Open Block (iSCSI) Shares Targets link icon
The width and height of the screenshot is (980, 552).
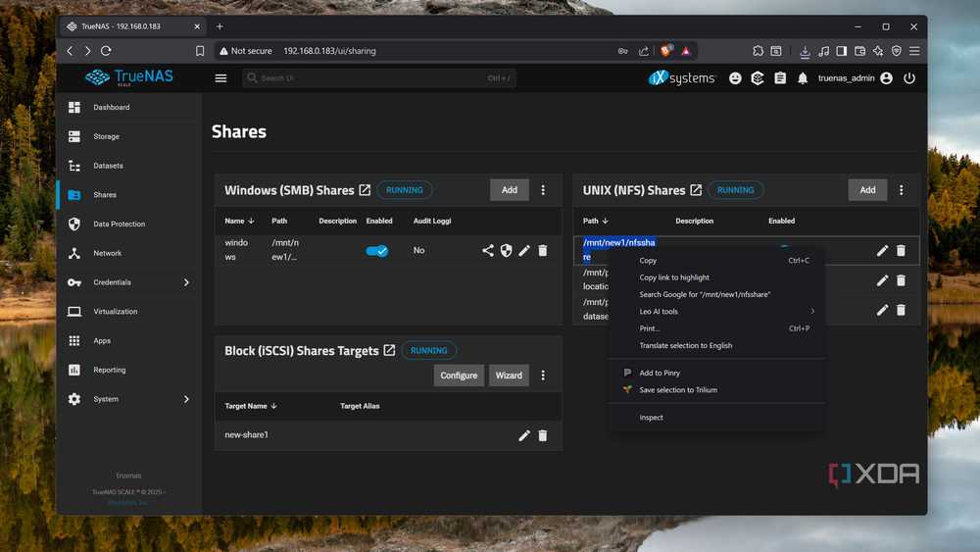389,350
